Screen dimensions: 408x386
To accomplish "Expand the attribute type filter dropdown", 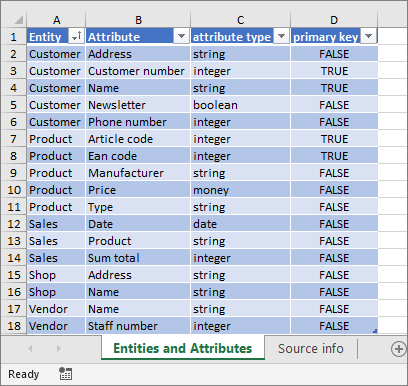I will click(x=281, y=36).
